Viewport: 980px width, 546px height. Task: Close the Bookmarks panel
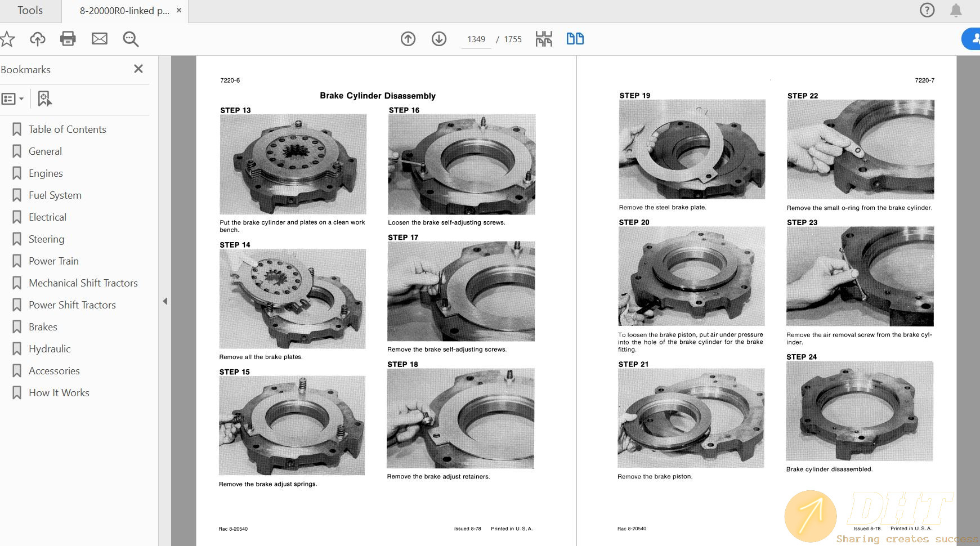pos(138,69)
